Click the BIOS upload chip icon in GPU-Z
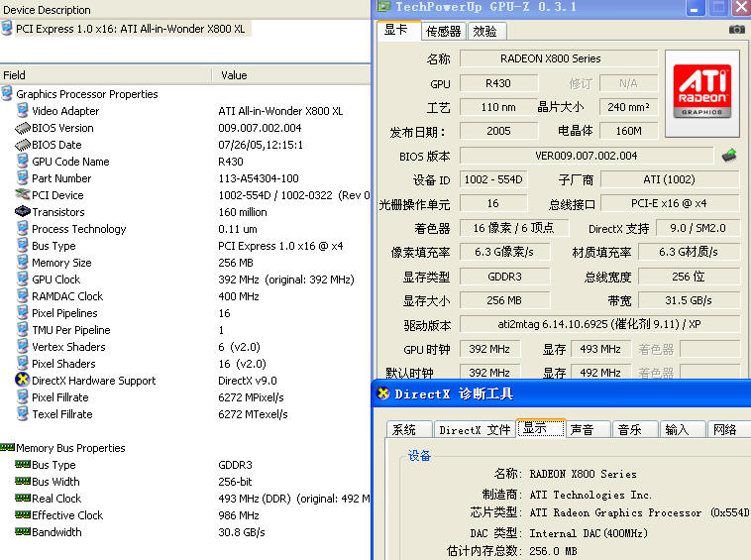Viewport: 751px width, 560px height. [729, 156]
